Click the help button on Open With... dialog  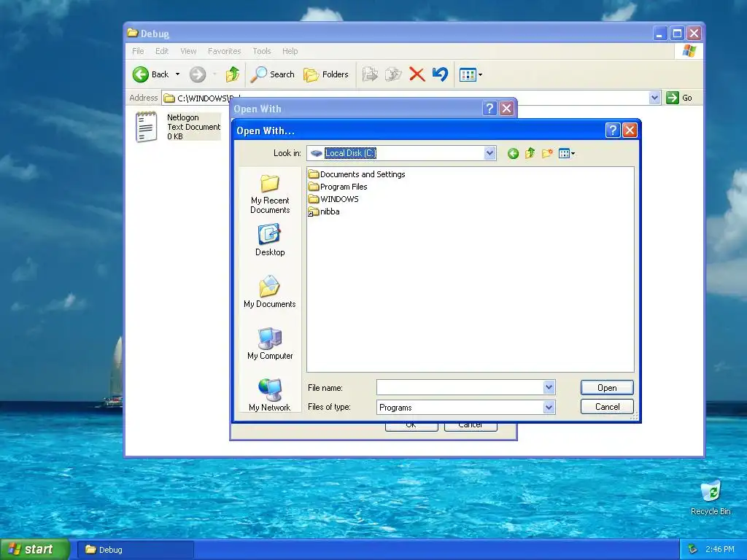coord(613,130)
